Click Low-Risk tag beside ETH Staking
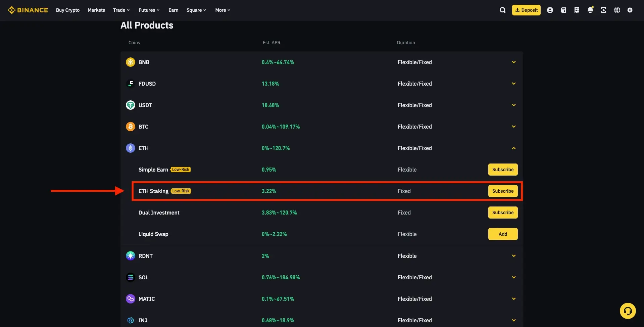 coord(181,191)
